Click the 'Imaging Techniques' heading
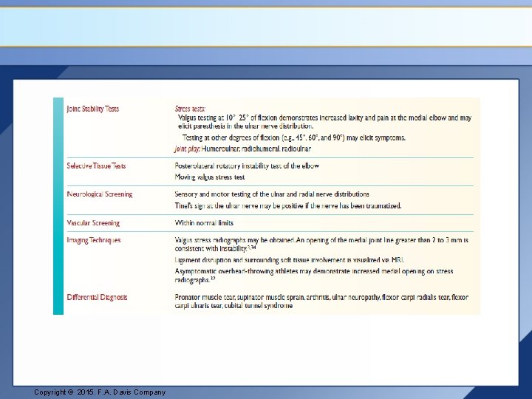 pyautogui.click(x=94, y=240)
